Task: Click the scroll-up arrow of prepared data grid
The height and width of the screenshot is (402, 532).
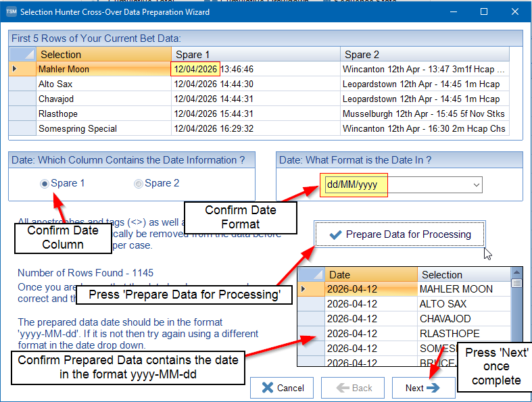Action: 516,272
